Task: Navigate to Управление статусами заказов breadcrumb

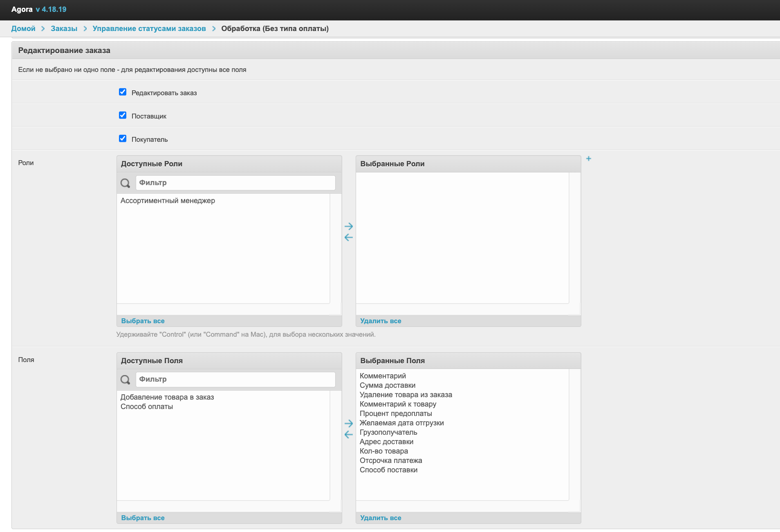Action: tap(149, 29)
